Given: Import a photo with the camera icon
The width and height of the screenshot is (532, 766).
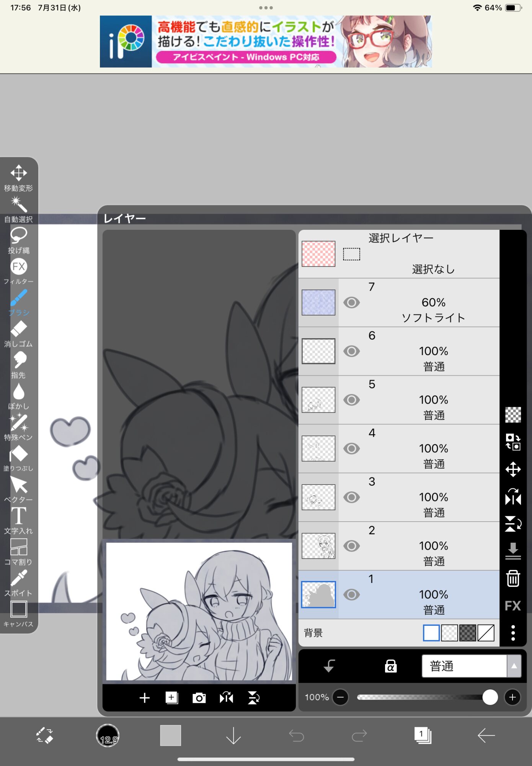Looking at the screenshot, I should pos(199,698).
